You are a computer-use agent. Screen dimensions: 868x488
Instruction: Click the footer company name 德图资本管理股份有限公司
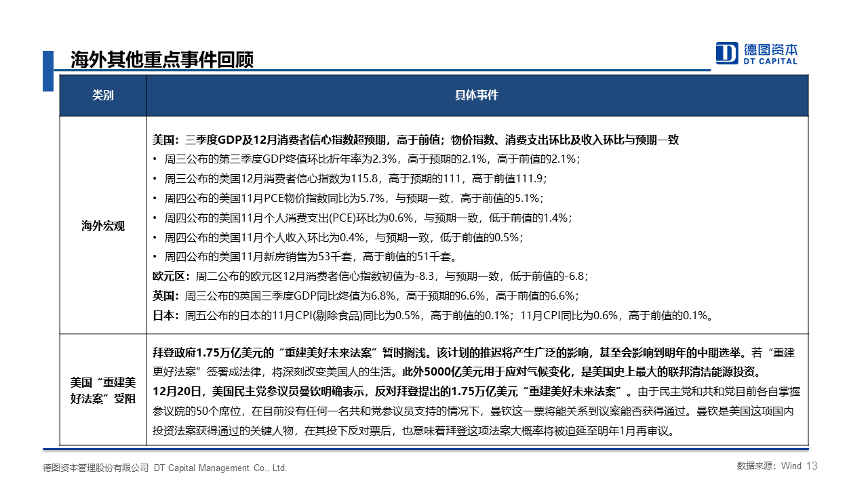96,468
